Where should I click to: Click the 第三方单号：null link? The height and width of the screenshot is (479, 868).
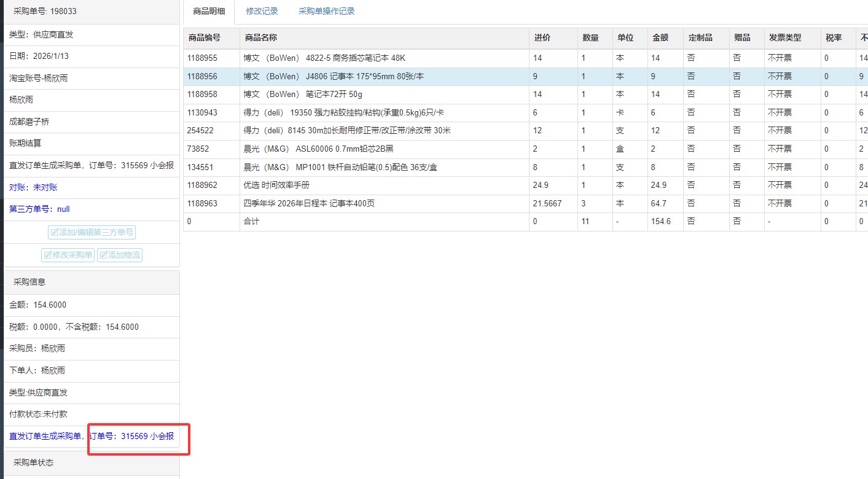click(x=39, y=209)
